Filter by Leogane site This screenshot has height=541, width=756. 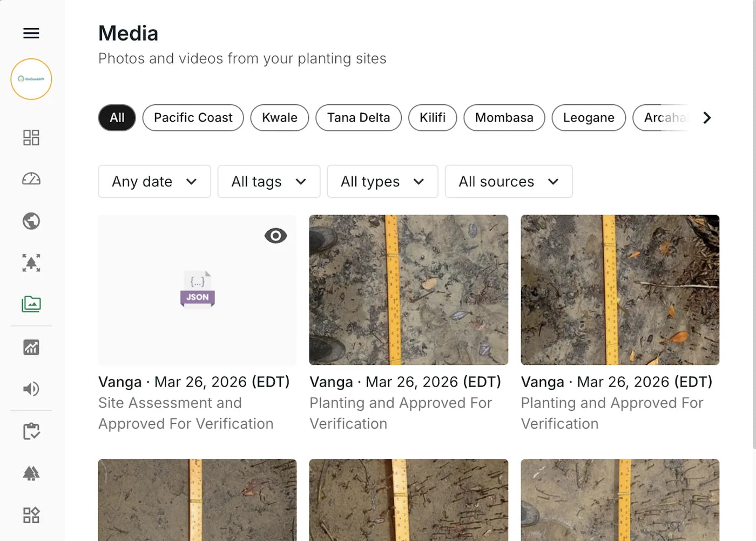click(x=589, y=118)
